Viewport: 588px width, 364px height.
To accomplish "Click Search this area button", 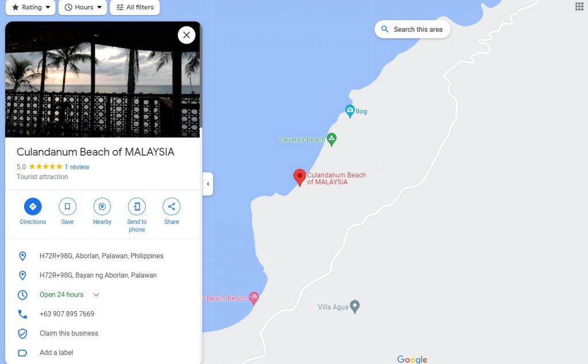I will coord(412,29).
